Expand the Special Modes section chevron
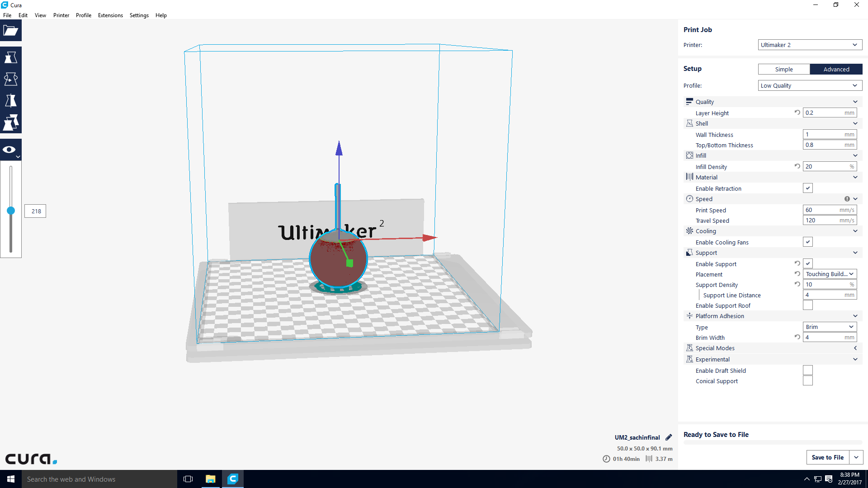This screenshot has height=488, width=868. pos(855,348)
